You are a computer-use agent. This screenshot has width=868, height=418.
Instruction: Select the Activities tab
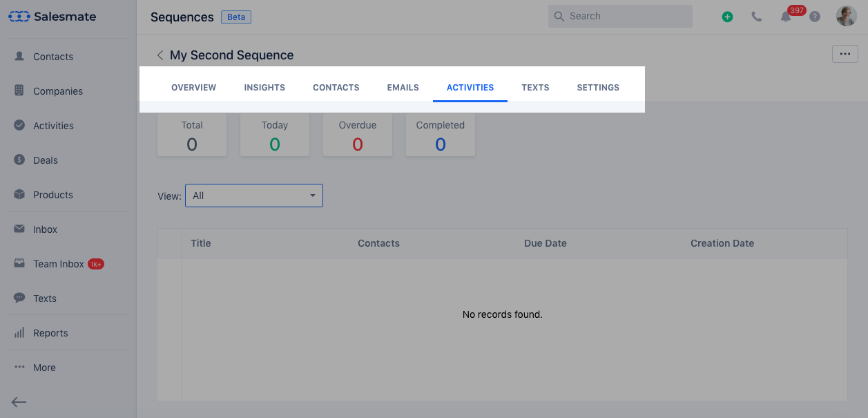(x=470, y=88)
